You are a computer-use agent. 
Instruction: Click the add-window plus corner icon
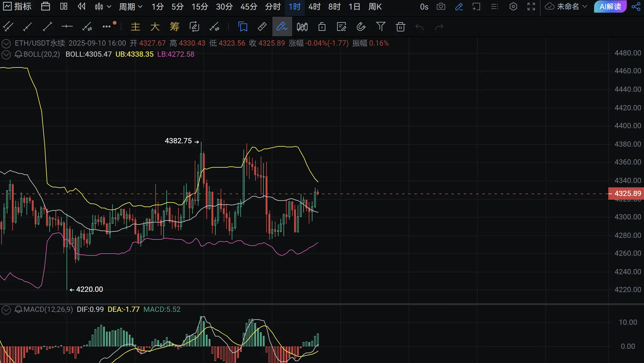(476, 6)
